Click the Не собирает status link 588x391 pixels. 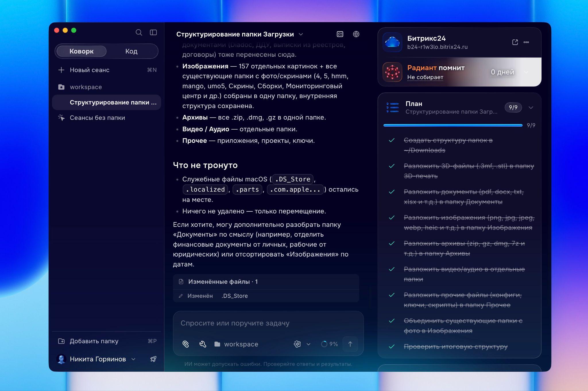tap(425, 77)
